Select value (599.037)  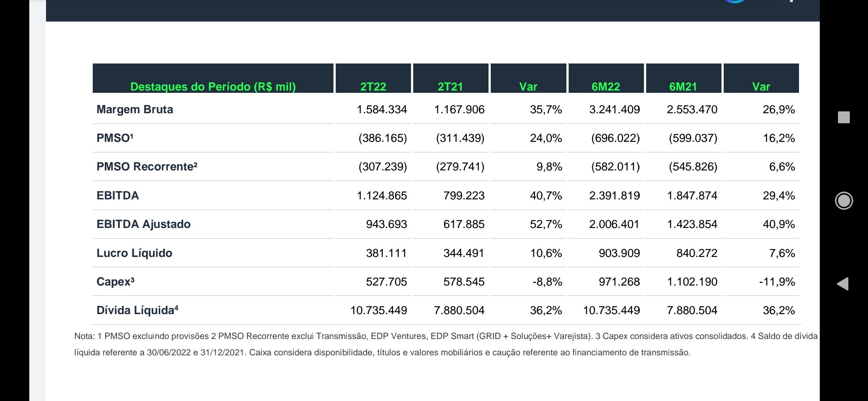693,138
